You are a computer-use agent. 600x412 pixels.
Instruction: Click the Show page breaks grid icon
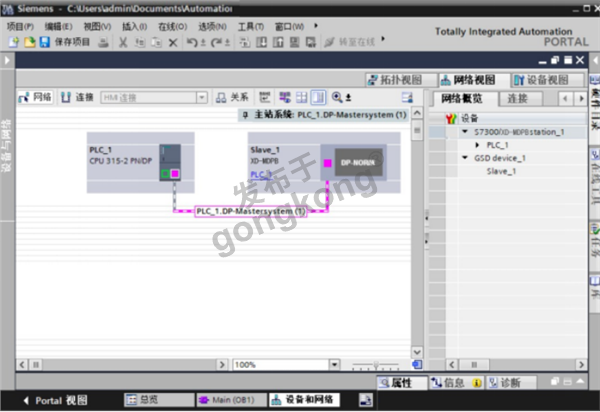[302, 98]
